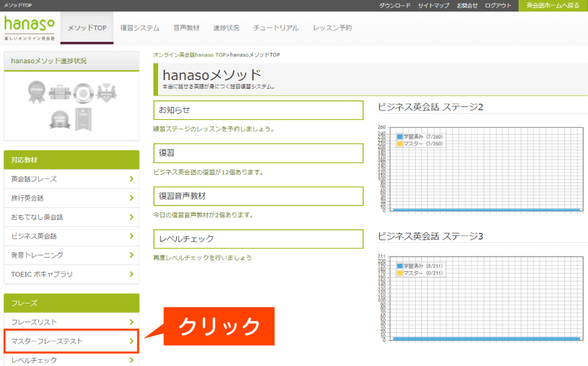Click the TOEIC banner badge
The image size is (588, 366).
coord(83,120)
